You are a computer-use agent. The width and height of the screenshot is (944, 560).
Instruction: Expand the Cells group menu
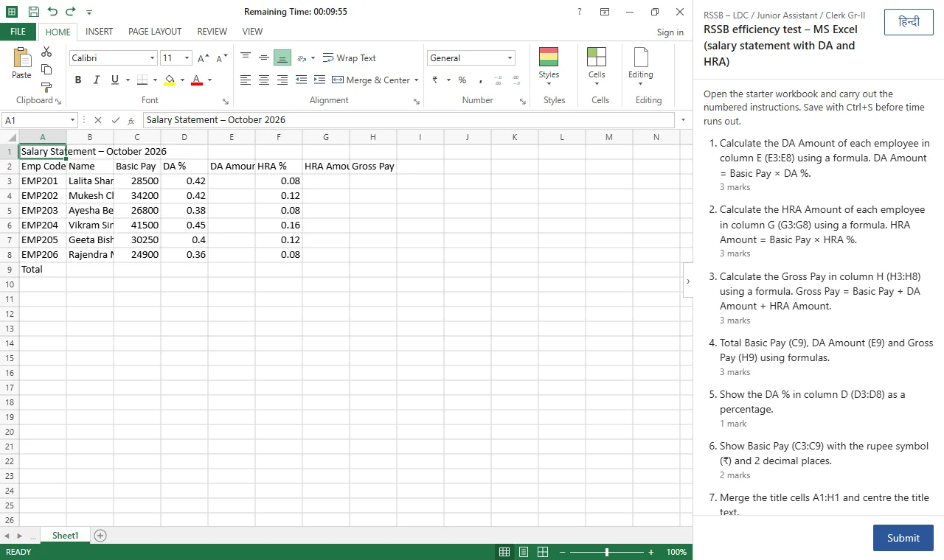[x=597, y=66]
